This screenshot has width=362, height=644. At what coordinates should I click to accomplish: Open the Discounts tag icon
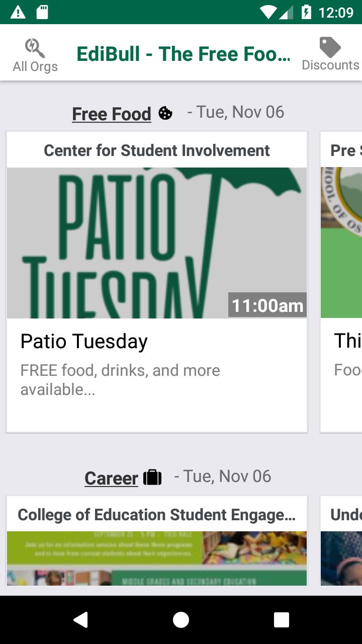330,47
